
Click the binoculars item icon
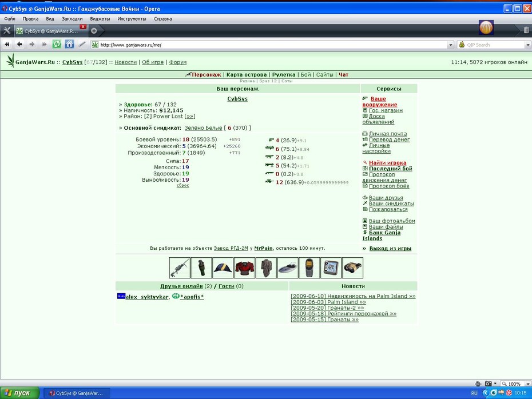coord(352,268)
